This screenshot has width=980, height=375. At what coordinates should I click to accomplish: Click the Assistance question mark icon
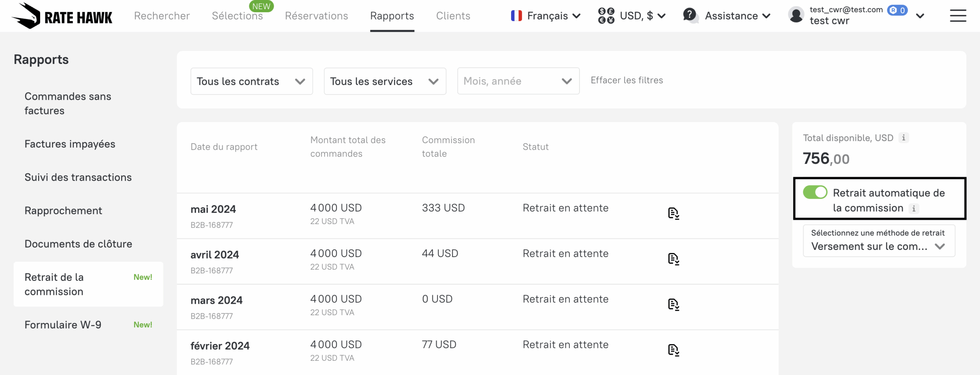point(690,15)
